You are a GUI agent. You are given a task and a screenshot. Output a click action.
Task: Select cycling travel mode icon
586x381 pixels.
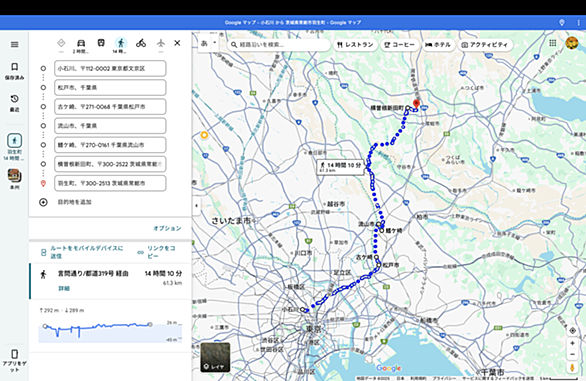[141, 43]
